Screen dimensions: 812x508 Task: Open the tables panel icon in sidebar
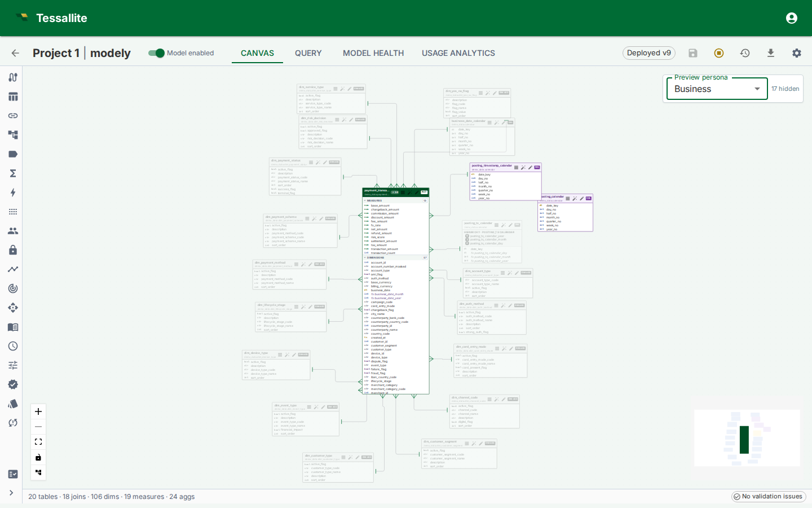(13, 97)
